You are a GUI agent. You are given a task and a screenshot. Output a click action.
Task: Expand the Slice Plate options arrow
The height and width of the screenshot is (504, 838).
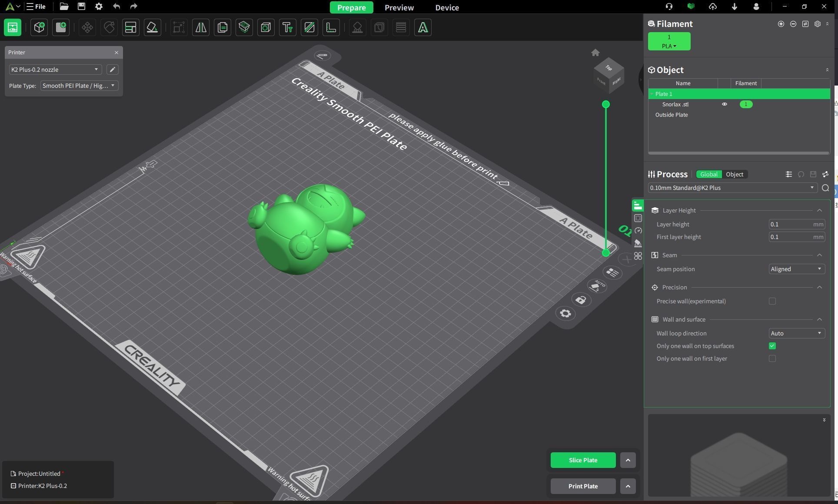628,460
